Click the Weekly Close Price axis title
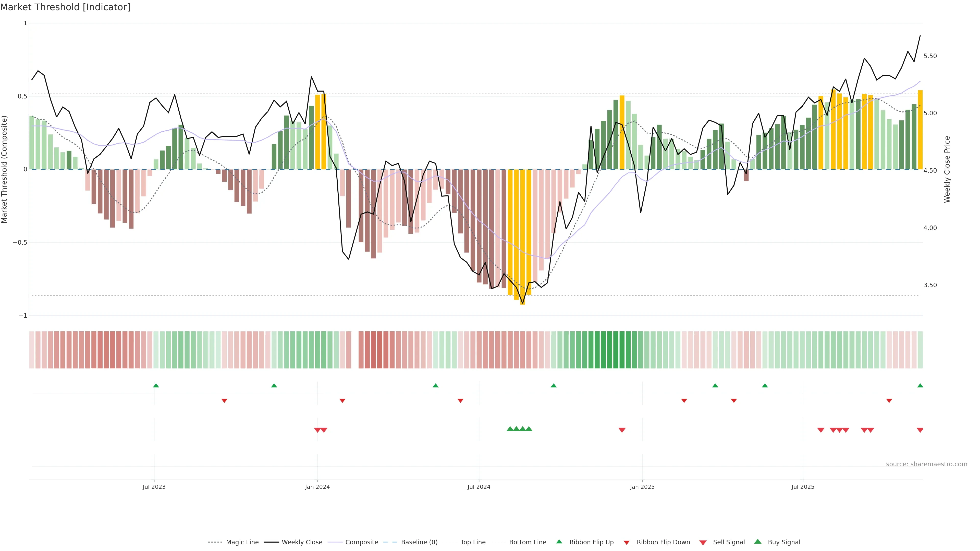 point(947,169)
